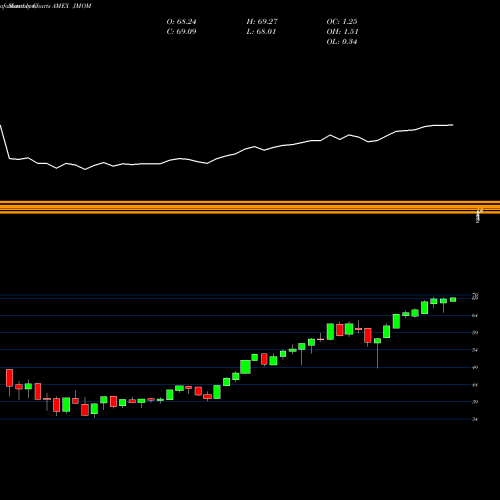Click the 44 price axis label
Image resolution: width=500 pixels, height=500 pixels.
pos(475,385)
